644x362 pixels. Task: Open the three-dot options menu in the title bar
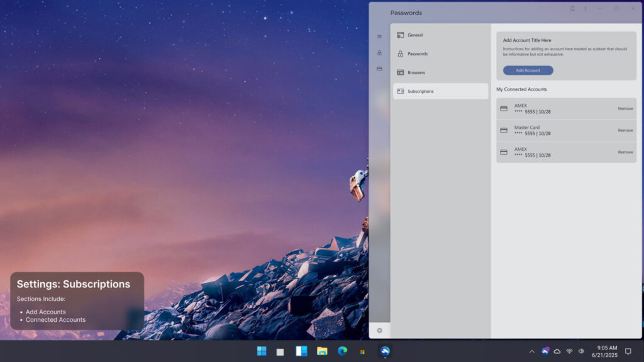tap(586, 8)
